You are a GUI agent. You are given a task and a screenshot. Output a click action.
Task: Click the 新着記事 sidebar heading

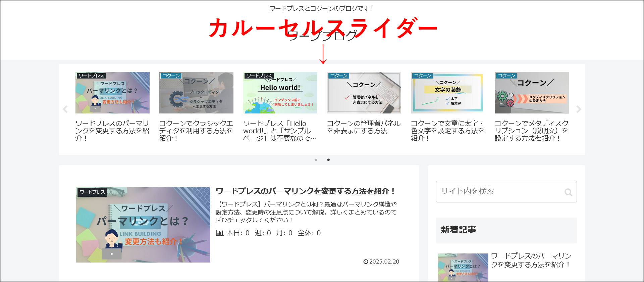(506, 230)
